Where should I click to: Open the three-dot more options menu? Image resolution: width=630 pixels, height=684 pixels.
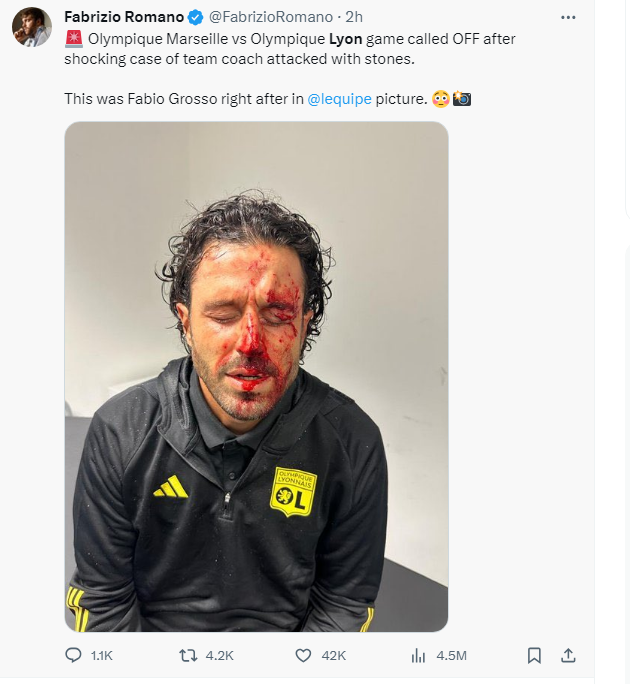pos(568,17)
